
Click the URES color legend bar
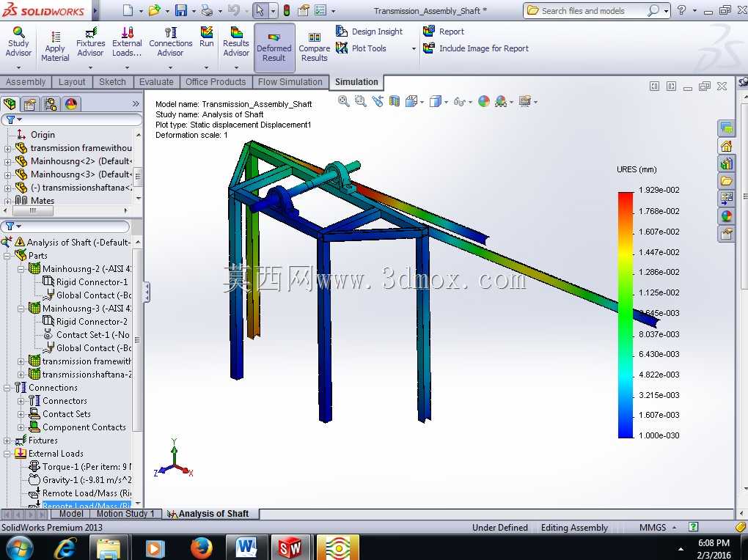[626, 314]
